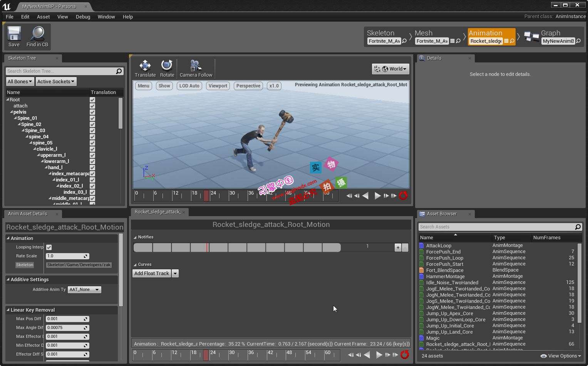
Task: Jump to end in bottom timeline controls
Action: coord(395,355)
